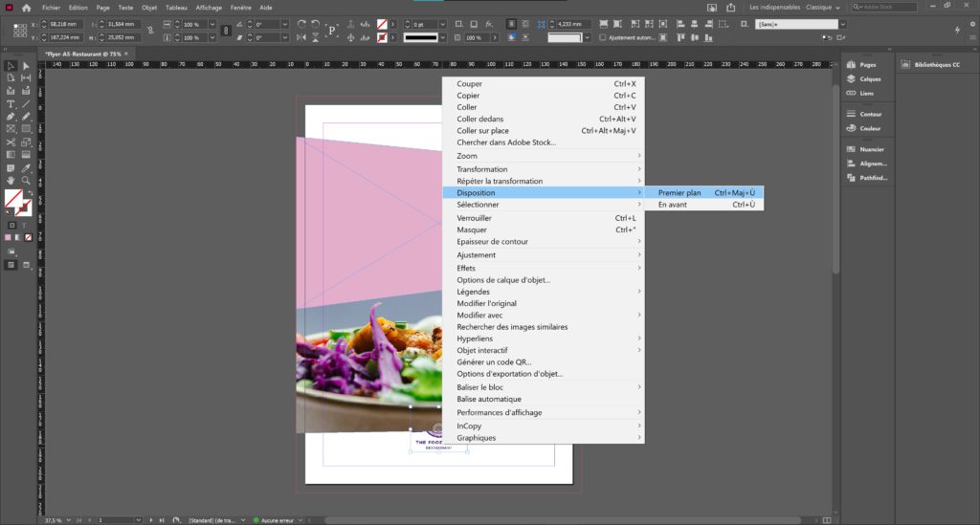Click Masquer in the context menu
Image resolution: width=980 pixels, height=525 pixels.
(544, 230)
